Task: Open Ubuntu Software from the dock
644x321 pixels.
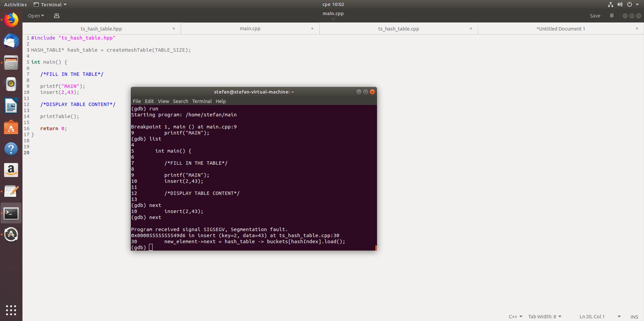Action: [x=11, y=127]
